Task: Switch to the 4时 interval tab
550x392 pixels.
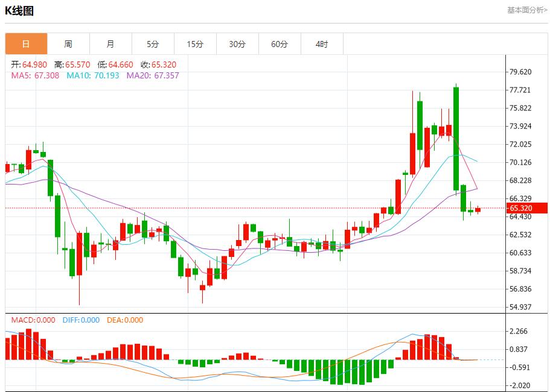Action: [322, 44]
